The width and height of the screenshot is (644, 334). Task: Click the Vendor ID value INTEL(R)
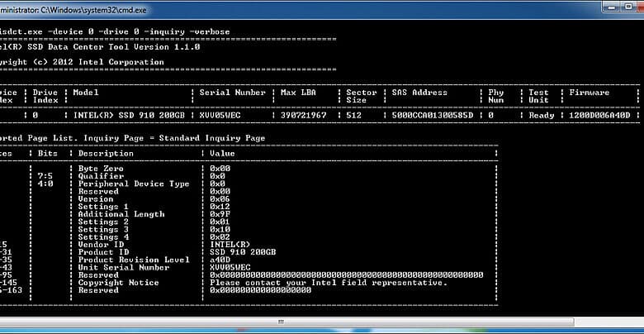[x=230, y=245]
